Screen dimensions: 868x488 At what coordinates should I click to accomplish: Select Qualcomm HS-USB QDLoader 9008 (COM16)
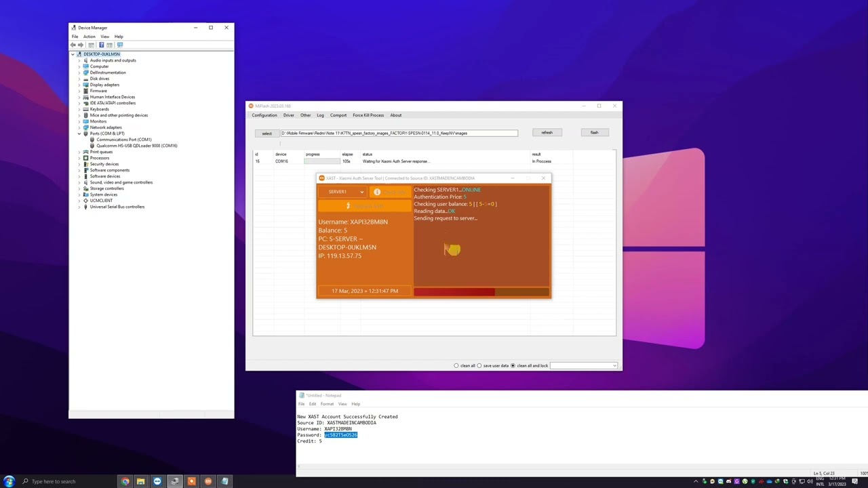pyautogui.click(x=137, y=146)
